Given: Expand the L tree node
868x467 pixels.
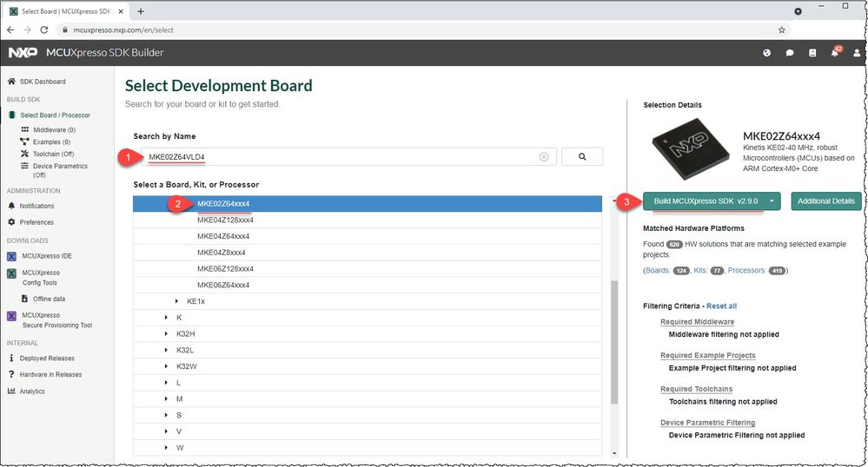Looking at the screenshot, I should (x=166, y=383).
